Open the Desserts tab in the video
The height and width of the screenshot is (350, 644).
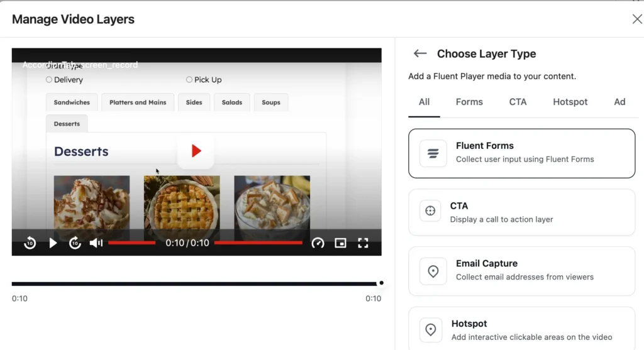67,124
